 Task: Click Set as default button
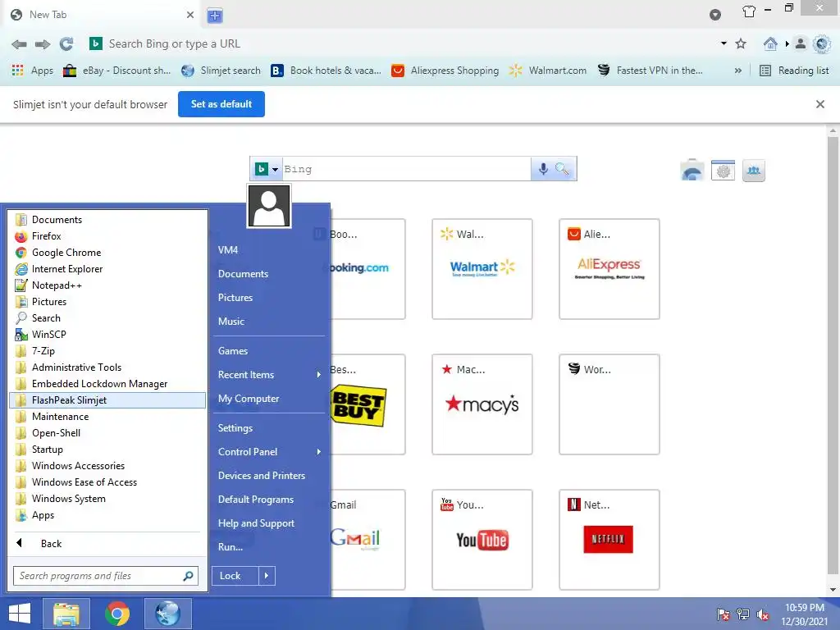tap(221, 104)
